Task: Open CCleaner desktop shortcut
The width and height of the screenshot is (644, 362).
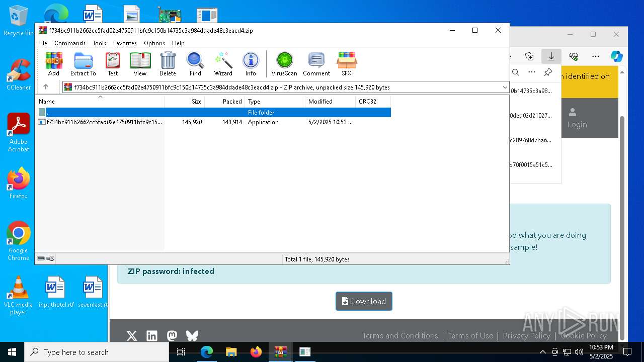Action: [18, 75]
